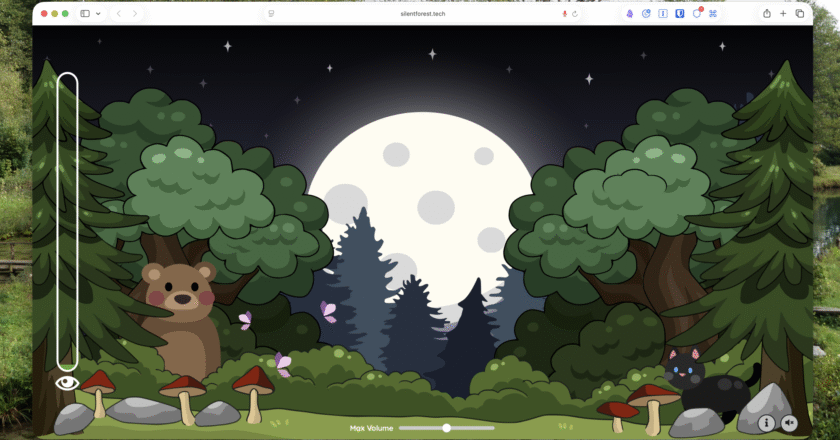
Task: Open the boxed I-shaped extension icon
Action: pos(663,13)
